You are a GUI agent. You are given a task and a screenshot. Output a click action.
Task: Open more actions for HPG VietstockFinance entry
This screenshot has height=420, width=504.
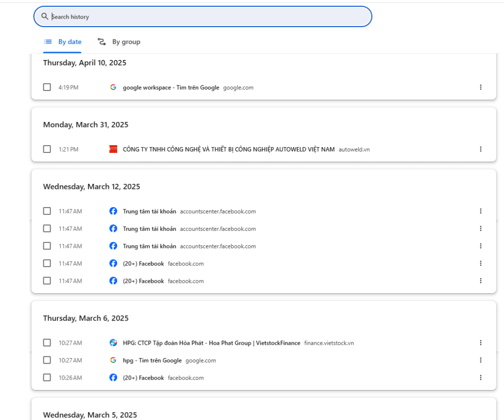click(480, 343)
